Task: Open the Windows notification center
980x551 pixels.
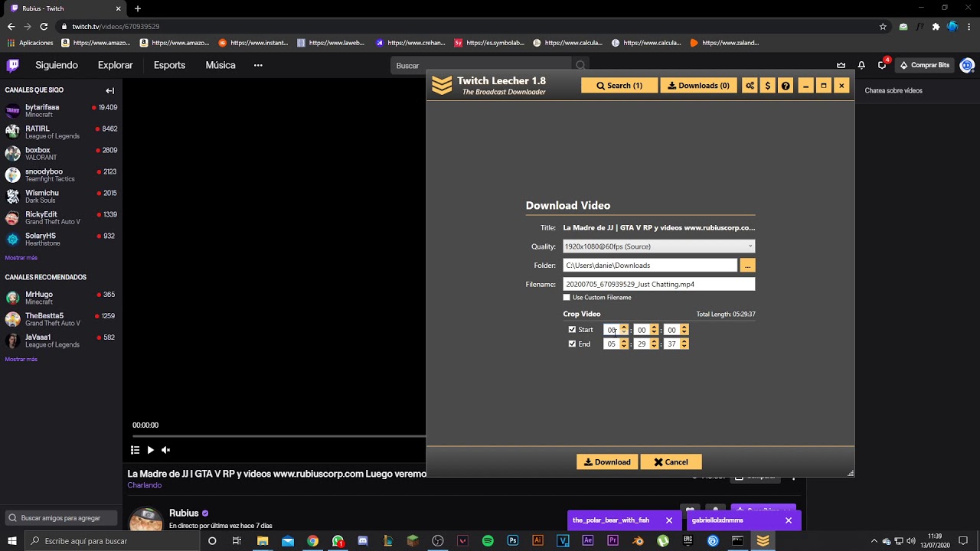Action: pyautogui.click(x=963, y=540)
